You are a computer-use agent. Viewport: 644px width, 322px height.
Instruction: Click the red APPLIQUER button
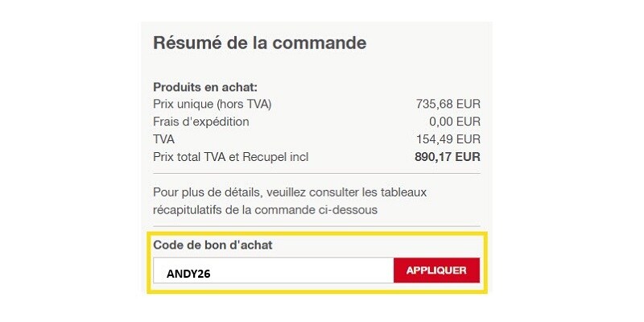click(x=436, y=270)
